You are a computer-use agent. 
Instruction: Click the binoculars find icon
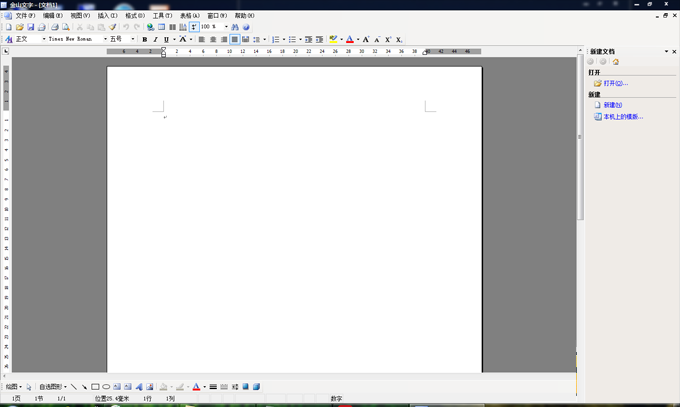[x=235, y=27]
